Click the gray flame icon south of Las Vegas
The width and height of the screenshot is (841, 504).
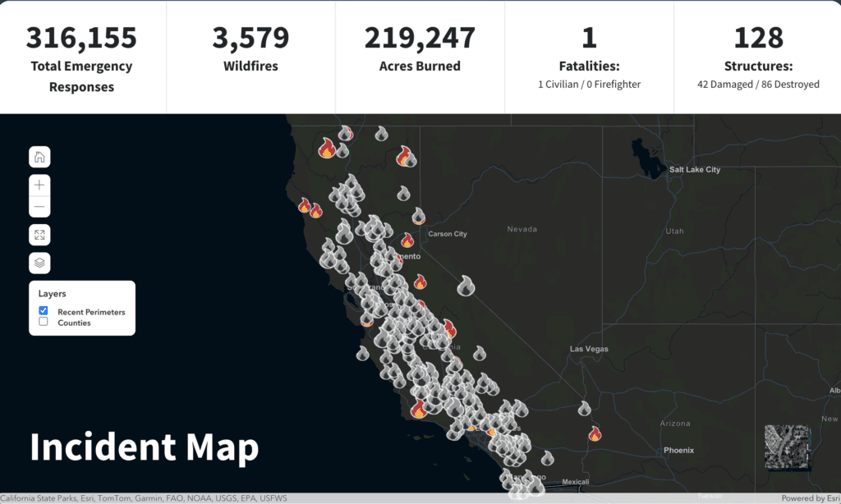(x=584, y=408)
